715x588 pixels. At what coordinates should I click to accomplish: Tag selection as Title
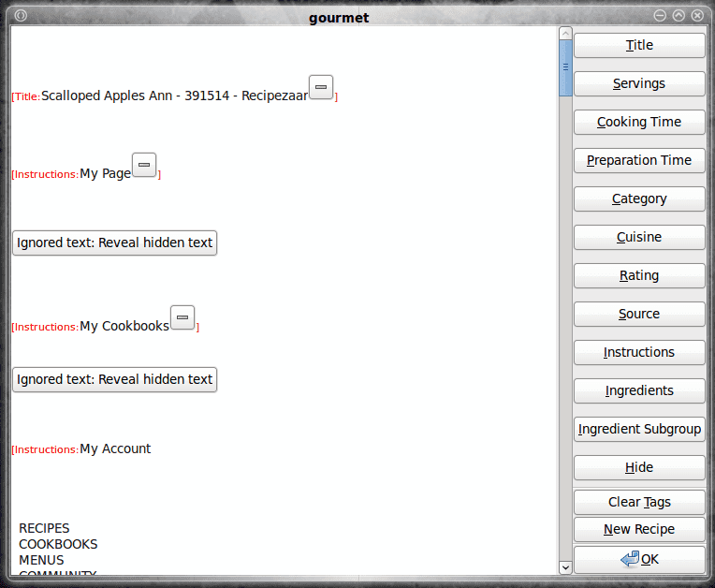(x=639, y=45)
